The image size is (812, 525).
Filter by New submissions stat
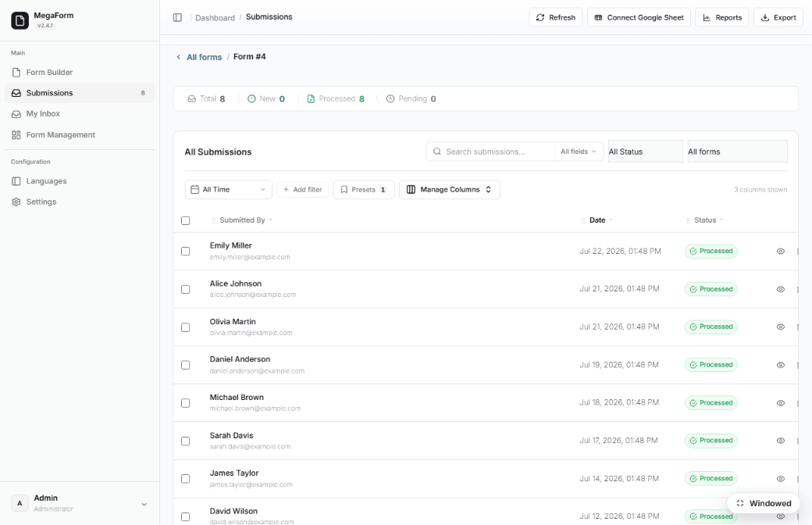(266, 98)
